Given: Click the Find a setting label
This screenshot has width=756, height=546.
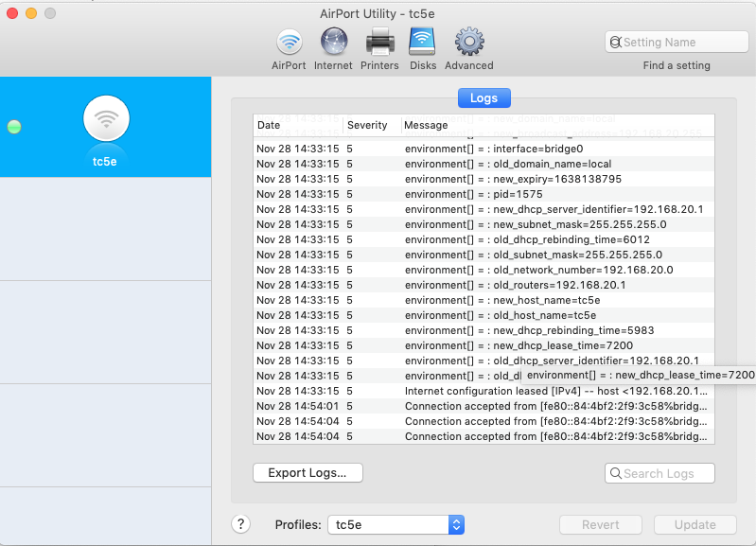Looking at the screenshot, I should [x=677, y=65].
